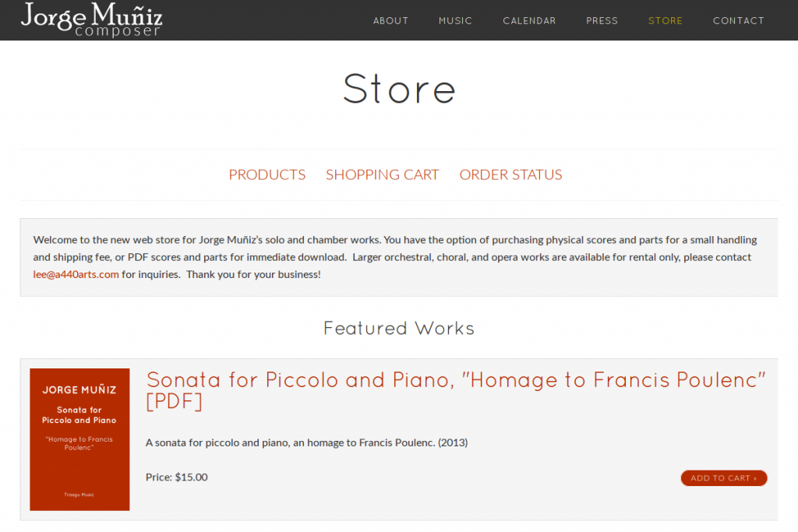Select PRESS in the navigation bar

pos(602,21)
